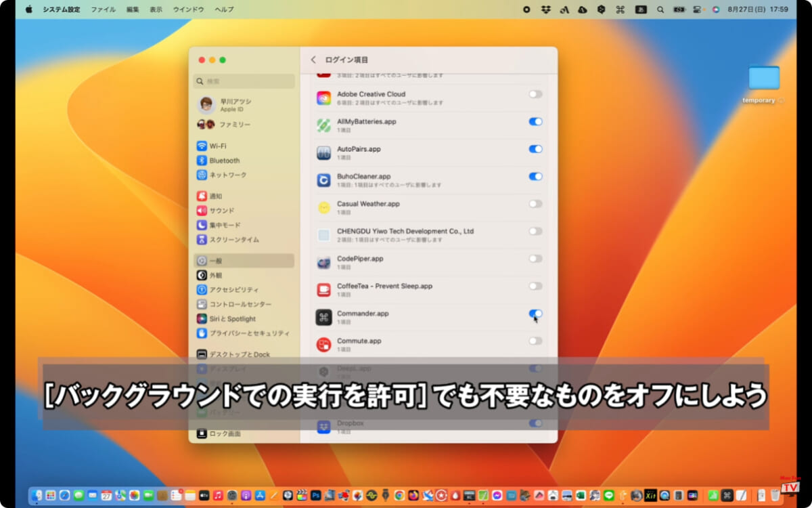Turn off BuhoCleaner.app switch
The height and width of the screenshot is (508, 812).
pos(535,176)
